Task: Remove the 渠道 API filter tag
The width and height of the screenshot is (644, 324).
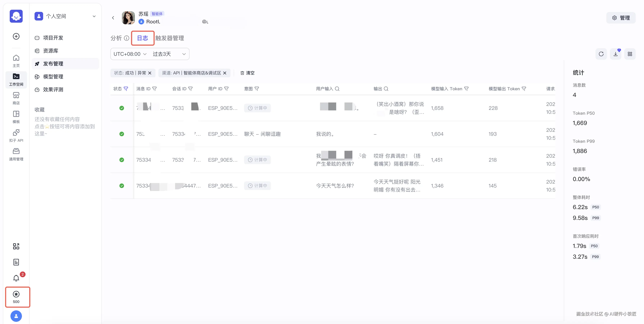Action: [x=225, y=73]
